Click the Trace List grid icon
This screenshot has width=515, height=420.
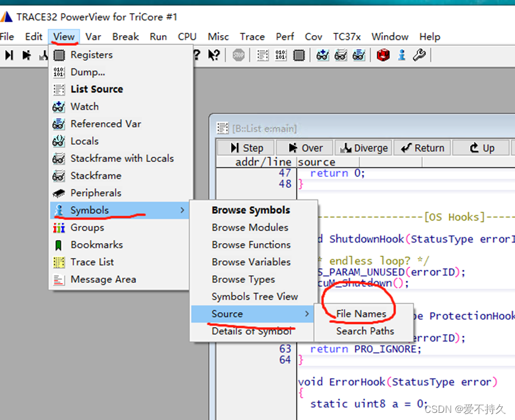(x=59, y=262)
